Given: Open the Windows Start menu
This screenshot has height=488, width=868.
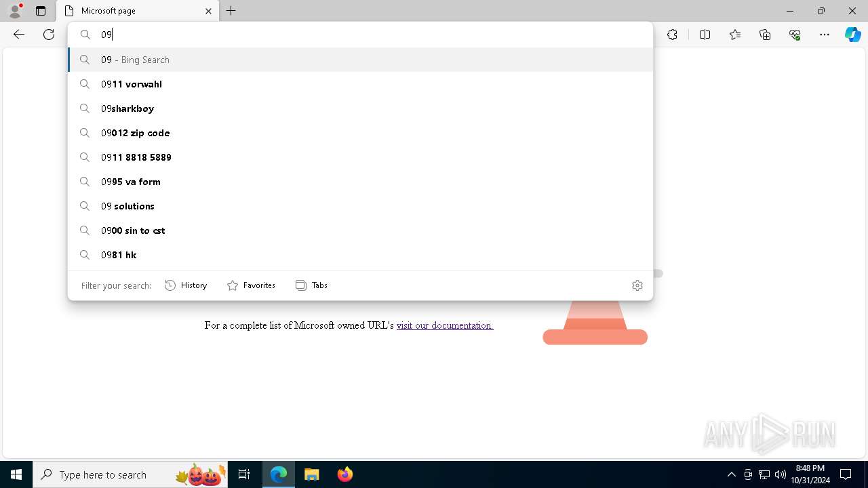Looking at the screenshot, I should (x=16, y=474).
